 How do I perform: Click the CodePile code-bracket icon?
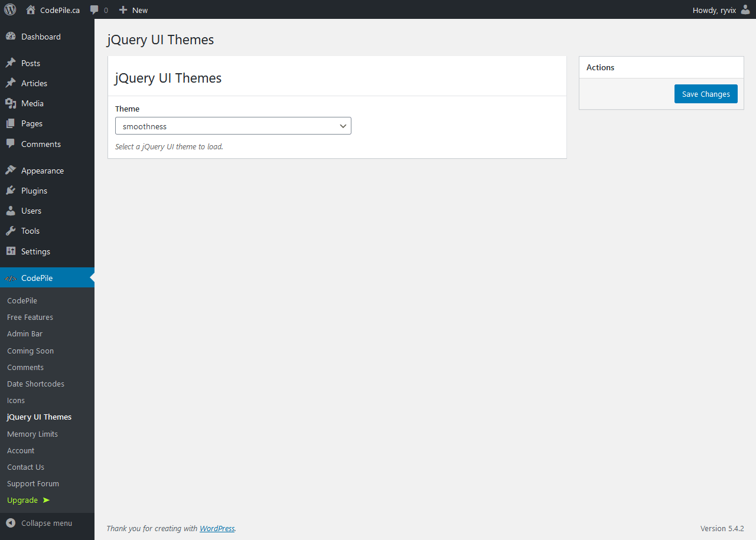pos(11,278)
